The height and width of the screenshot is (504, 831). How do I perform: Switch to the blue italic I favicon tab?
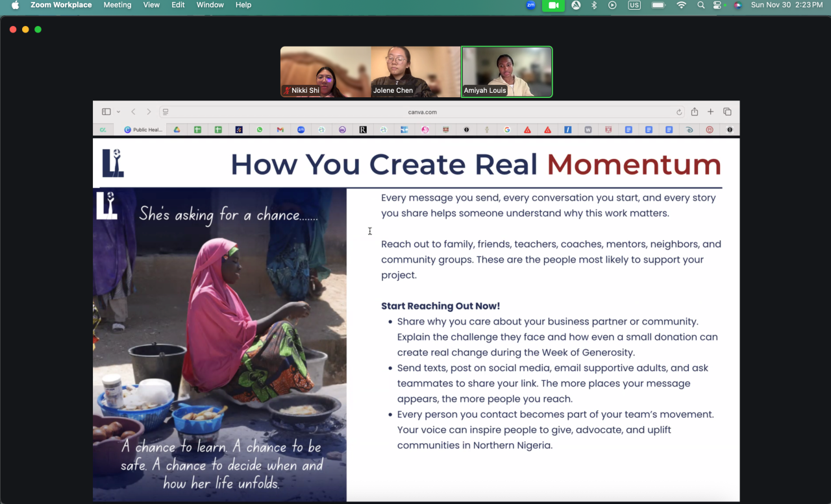pos(567,130)
